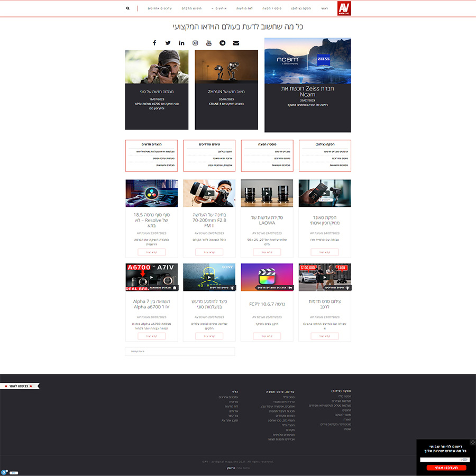Click the email envelope icon
This screenshot has height=476, width=476.
coord(236,43)
